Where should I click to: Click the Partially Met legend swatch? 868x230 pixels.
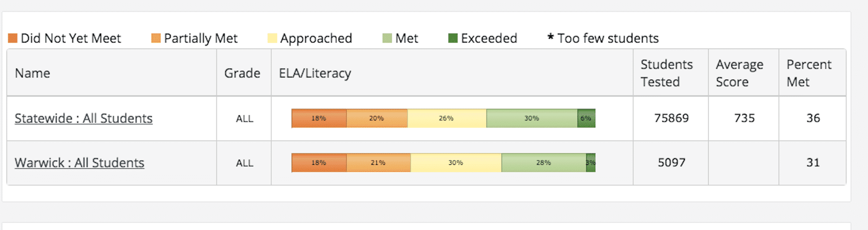pyautogui.click(x=156, y=38)
